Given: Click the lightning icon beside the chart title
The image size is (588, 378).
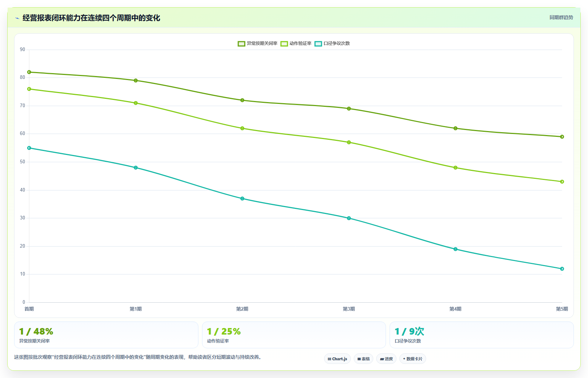Looking at the screenshot, I should pos(17,18).
